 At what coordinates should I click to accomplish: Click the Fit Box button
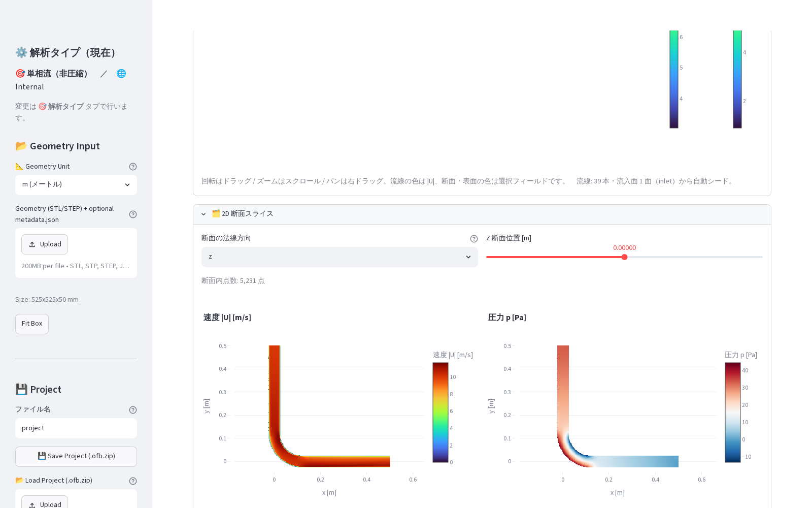(32, 324)
